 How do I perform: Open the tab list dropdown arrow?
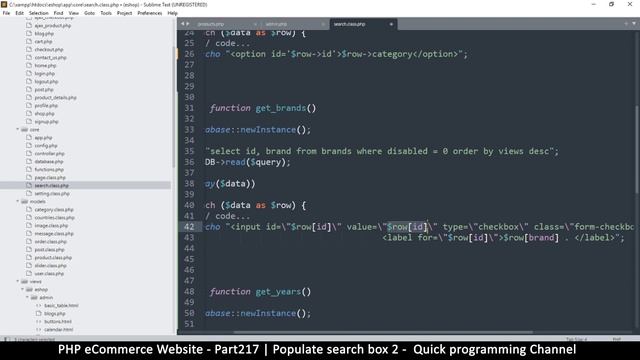point(634,24)
